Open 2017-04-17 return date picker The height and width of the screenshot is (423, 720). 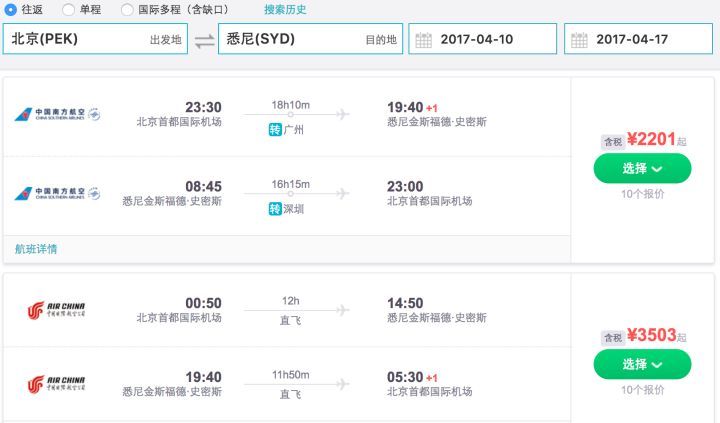[638, 39]
